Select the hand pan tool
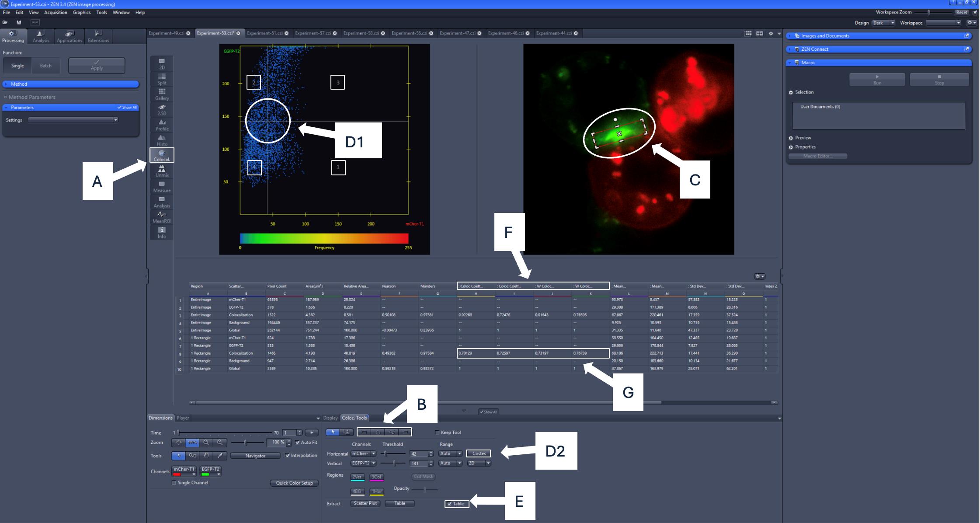 click(x=206, y=456)
